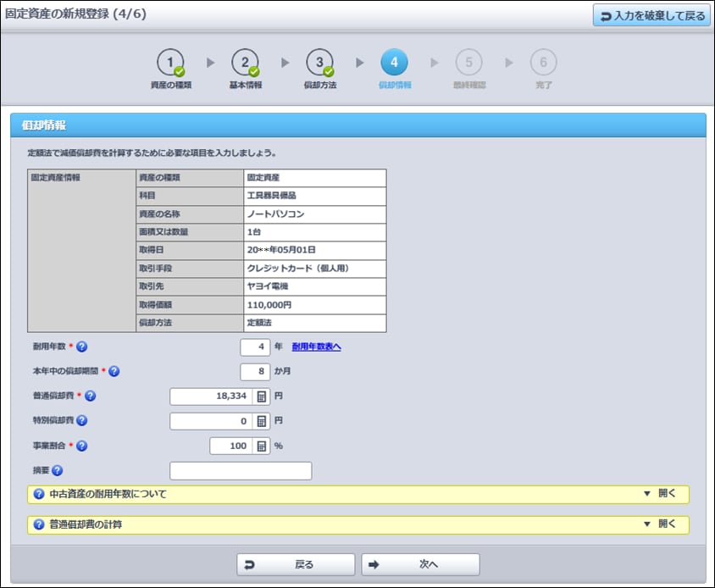Click 入力を破棄して戻る button
The height and width of the screenshot is (588, 715).
click(651, 15)
